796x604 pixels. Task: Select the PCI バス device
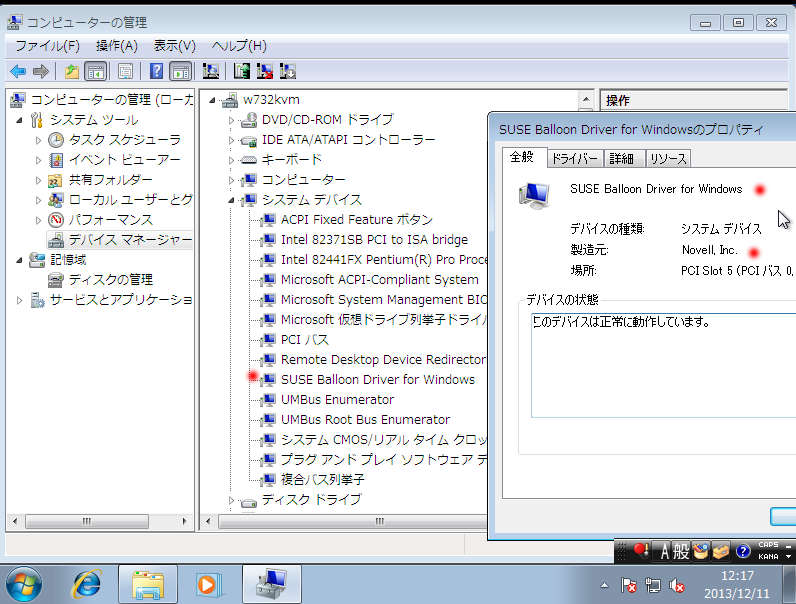294,340
